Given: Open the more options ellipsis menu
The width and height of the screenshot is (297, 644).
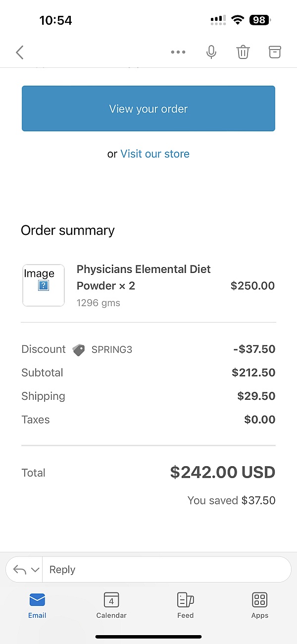Looking at the screenshot, I should (x=178, y=52).
